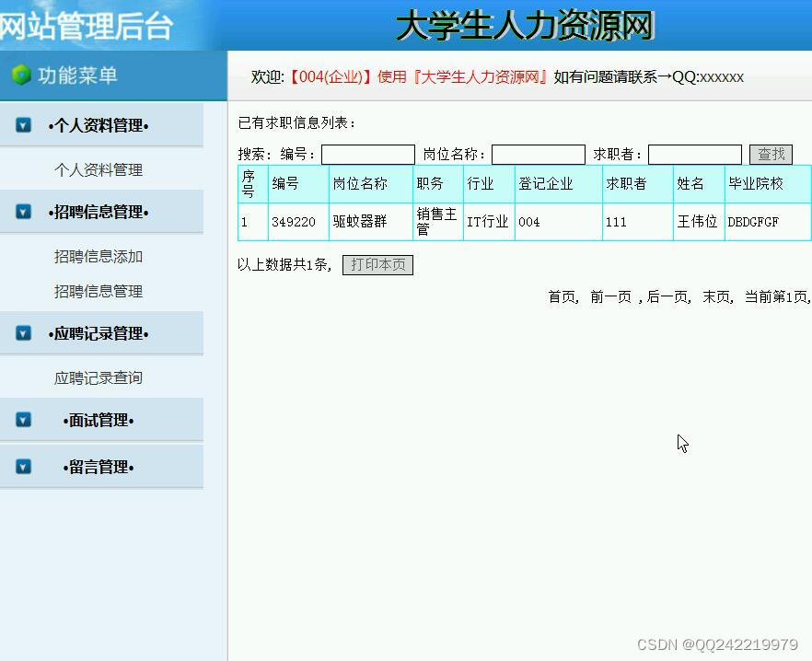Click 行业 column header
The height and width of the screenshot is (661, 812).
click(490, 184)
